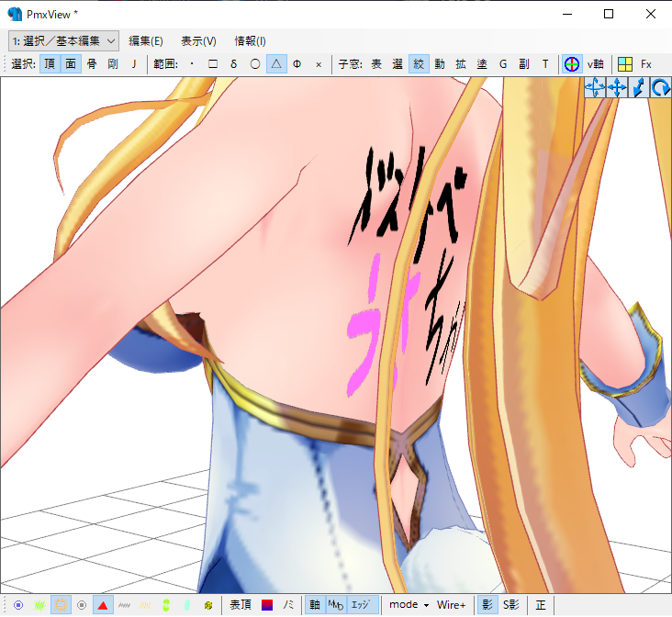Screen dimensions: 672x617
Task: Toggle the gray slashes display icon
Action: 124,605
